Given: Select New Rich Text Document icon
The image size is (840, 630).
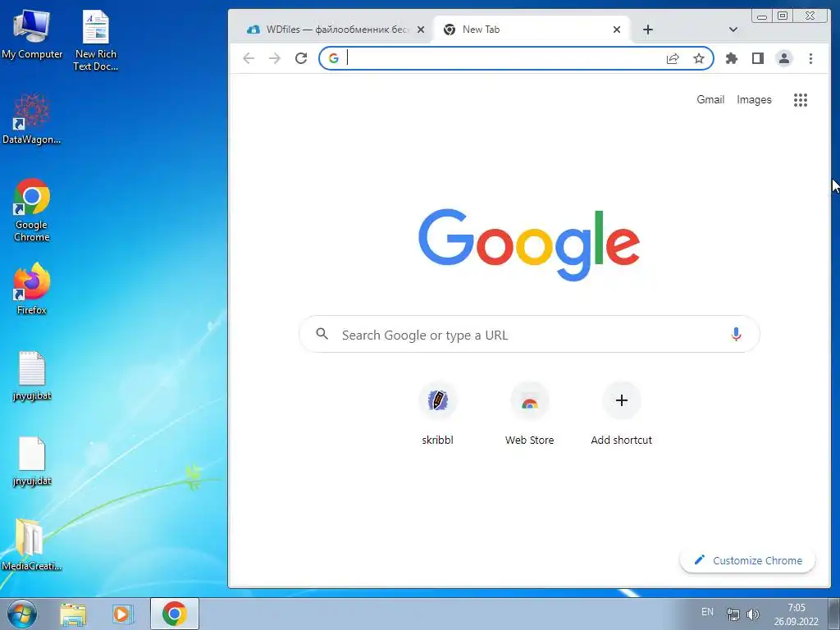Looking at the screenshot, I should (95, 41).
